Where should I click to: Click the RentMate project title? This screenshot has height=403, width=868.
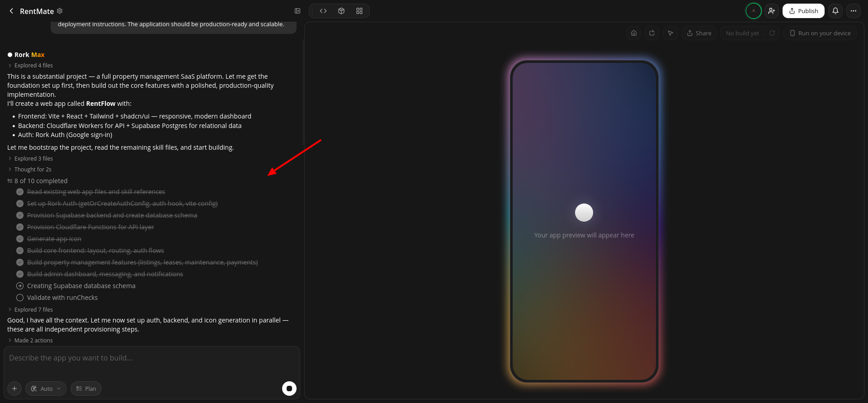(x=37, y=11)
